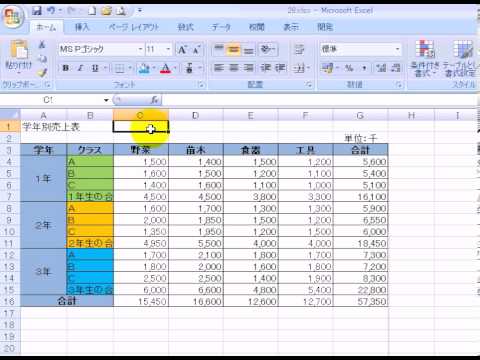Apply comma style to numbers
Screen dimensions: 480x360
[364, 68]
